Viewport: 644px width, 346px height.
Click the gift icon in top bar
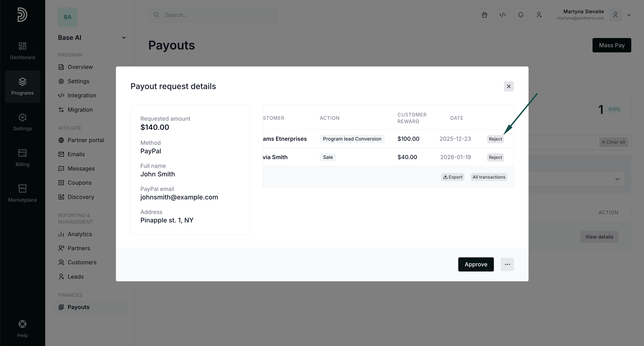484,15
